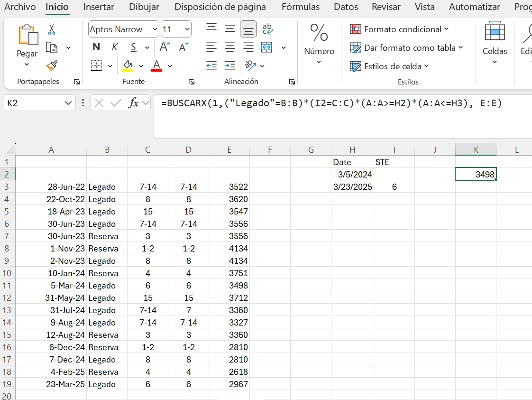Click the Pegar paste icon
Image resolution: width=532 pixels, height=400 pixels.
(28, 35)
